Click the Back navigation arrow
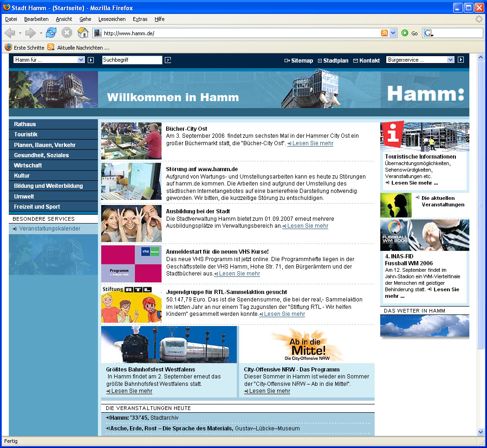The width and height of the screenshot is (487, 448). pos(10,33)
